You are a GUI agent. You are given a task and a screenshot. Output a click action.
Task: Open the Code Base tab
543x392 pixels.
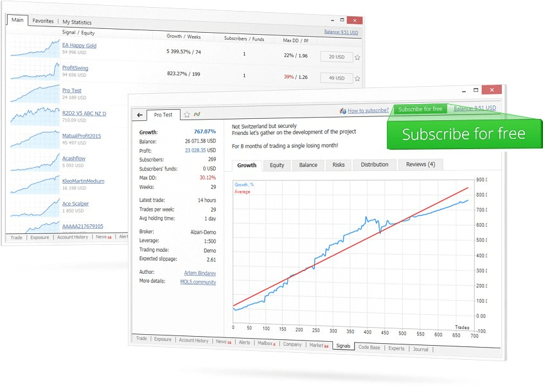tap(369, 348)
